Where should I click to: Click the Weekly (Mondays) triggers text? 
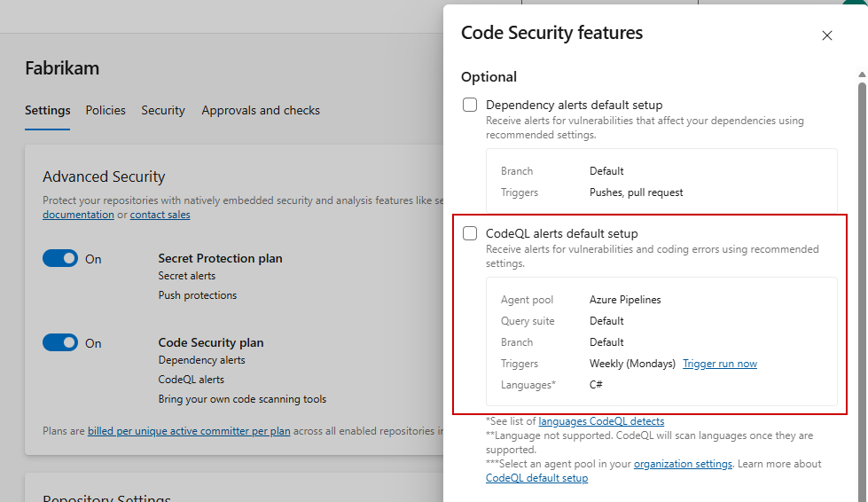pyautogui.click(x=632, y=364)
